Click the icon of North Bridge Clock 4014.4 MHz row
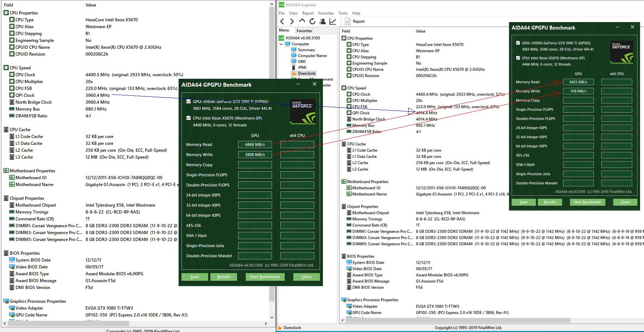The width and height of the screenshot is (644, 332). [x=349, y=119]
